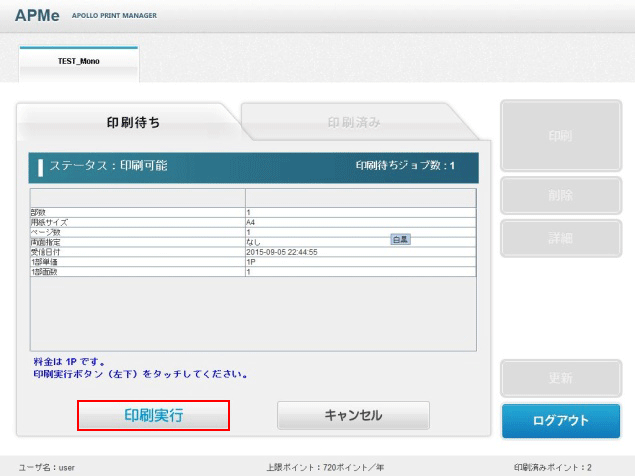Open the 印刷済み tab

(353, 123)
